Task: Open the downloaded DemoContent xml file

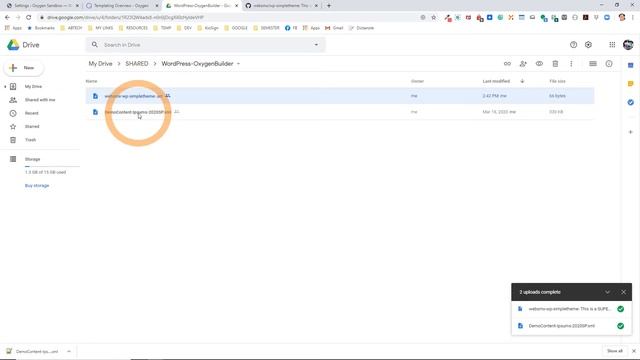Action: click(33, 351)
